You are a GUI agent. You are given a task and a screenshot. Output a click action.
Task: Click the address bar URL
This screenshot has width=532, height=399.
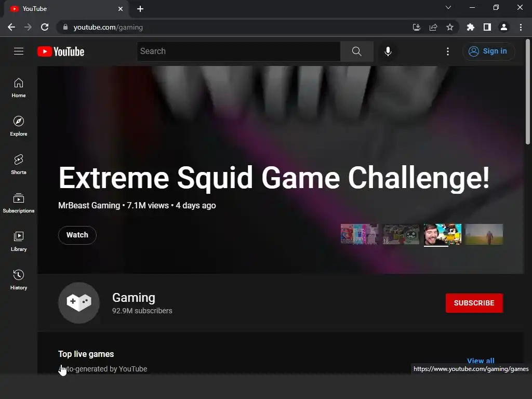click(108, 27)
